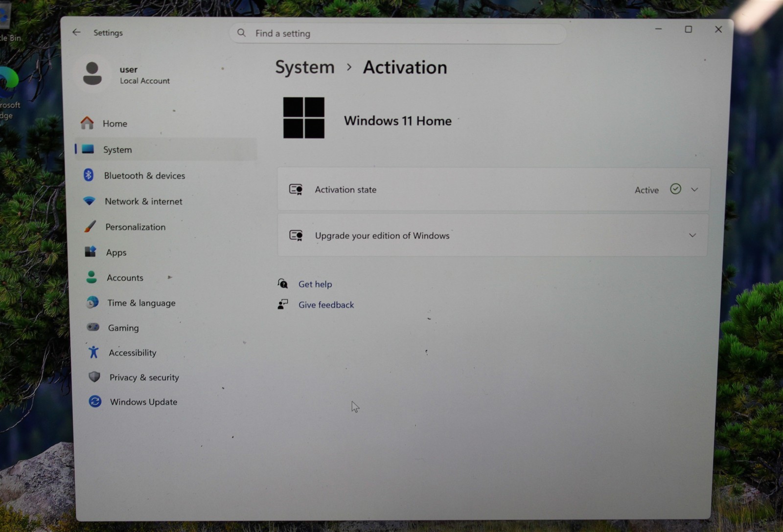
Task: Open the Recycle Bin desktop icon
Action: tap(9, 22)
